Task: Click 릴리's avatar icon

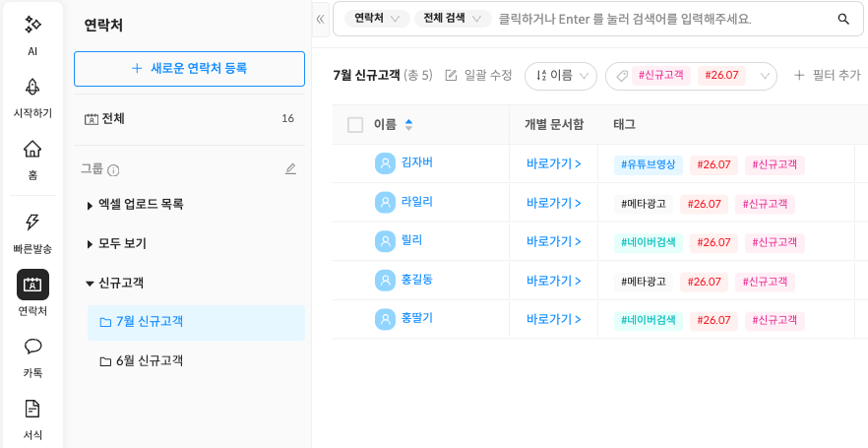Action: click(x=385, y=241)
